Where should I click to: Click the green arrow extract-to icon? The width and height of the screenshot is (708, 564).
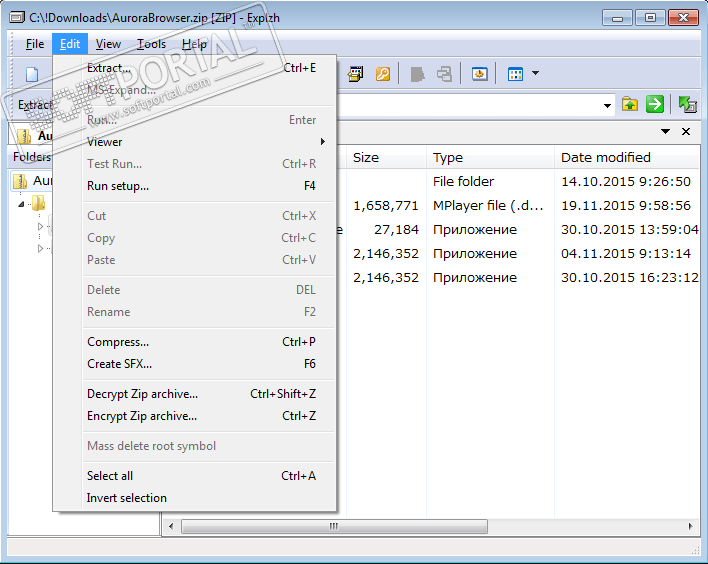click(688, 104)
